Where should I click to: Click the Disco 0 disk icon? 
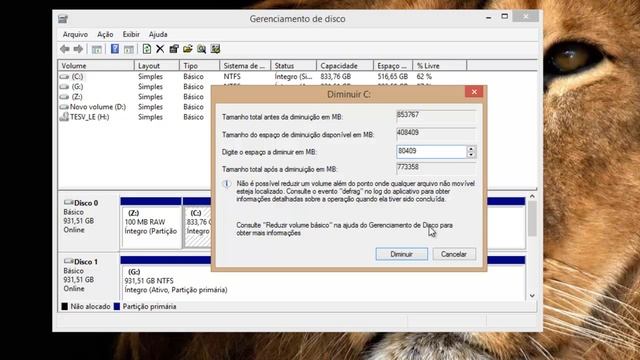coord(69,202)
